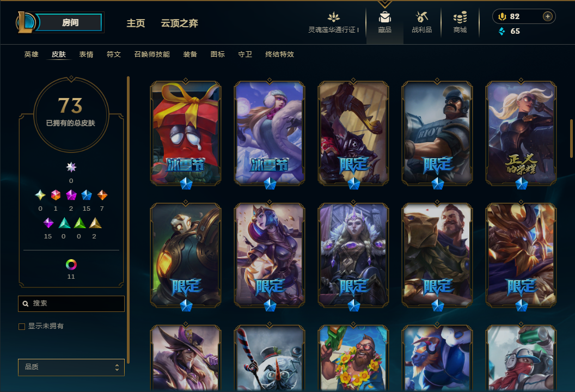The height and width of the screenshot is (392, 575).
Task: Click the search input field
Action: [x=71, y=304]
